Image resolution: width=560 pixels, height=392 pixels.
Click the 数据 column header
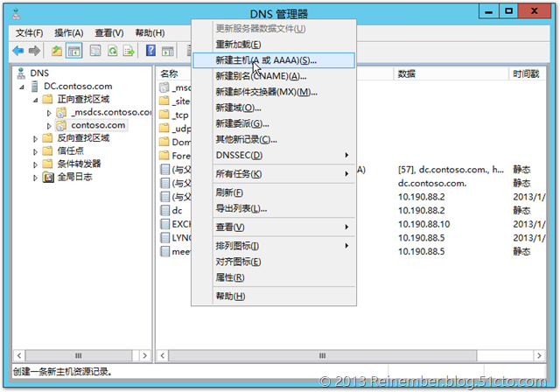point(406,74)
